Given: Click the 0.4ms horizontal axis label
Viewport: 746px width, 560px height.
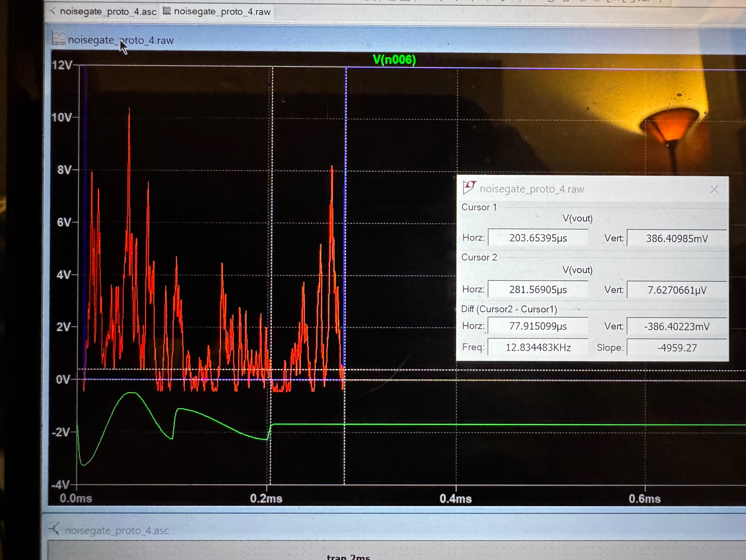Looking at the screenshot, I should (456, 499).
